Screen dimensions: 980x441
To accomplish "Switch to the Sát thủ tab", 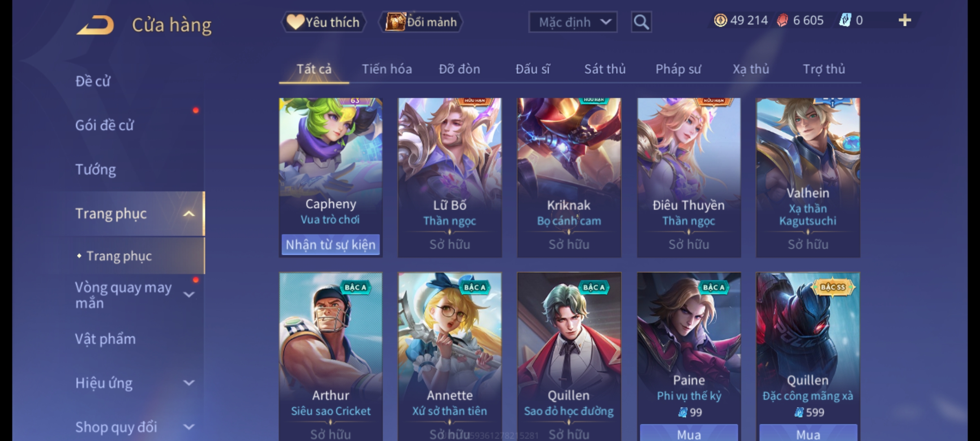I will coord(605,69).
